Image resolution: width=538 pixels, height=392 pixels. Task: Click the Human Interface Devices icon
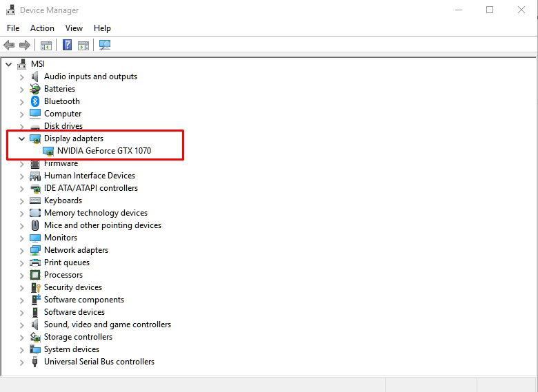coord(35,176)
